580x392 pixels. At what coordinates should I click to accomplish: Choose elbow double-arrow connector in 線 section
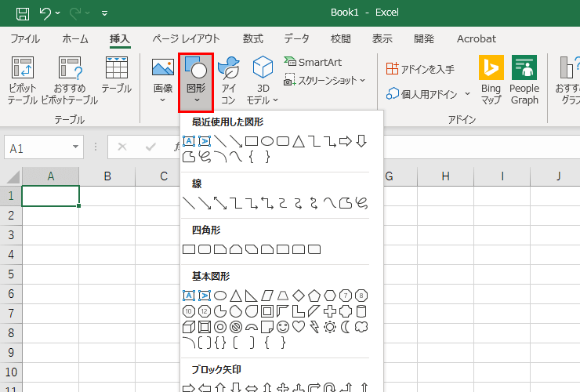point(267,203)
